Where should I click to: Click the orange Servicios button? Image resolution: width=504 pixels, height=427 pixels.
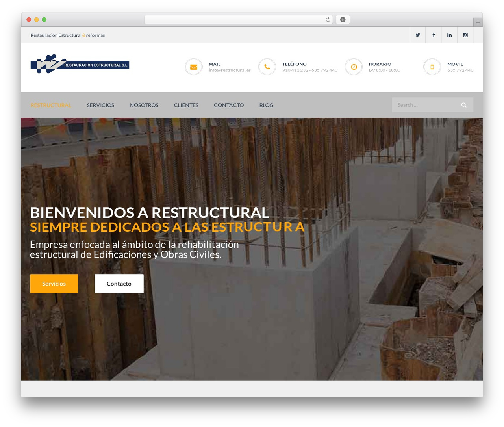54,284
